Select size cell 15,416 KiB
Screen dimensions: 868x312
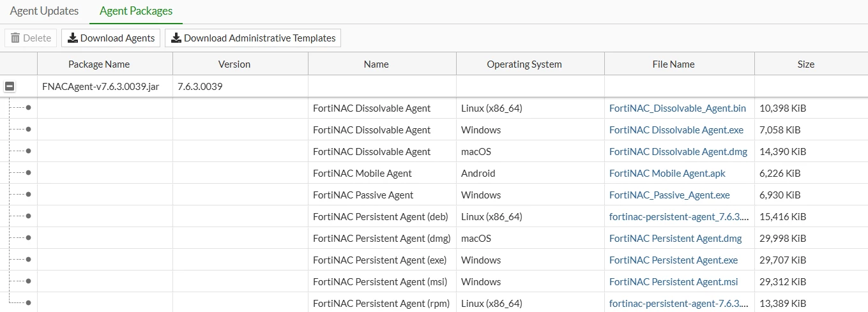pyautogui.click(x=783, y=216)
